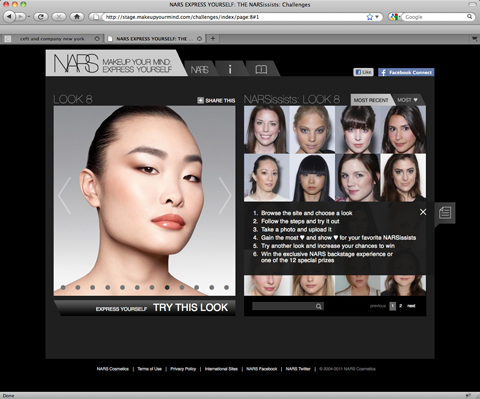The width and height of the screenshot is (480, 399).
Task: Click the search magnifier icon in NARSissists search
Action: 319,306
